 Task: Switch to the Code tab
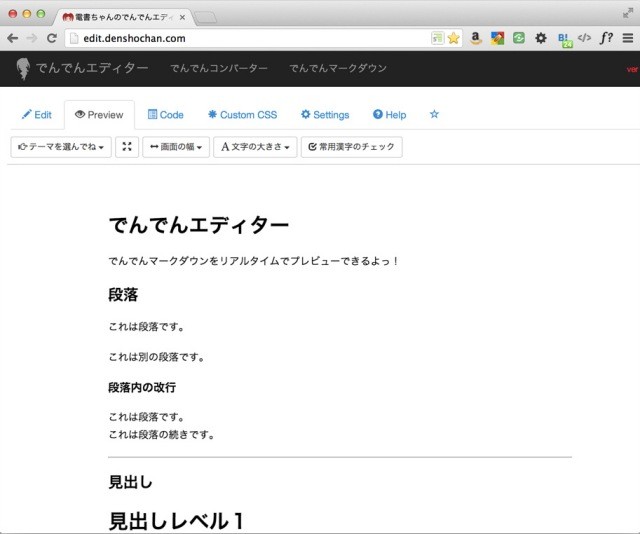[x=166, y=115]
